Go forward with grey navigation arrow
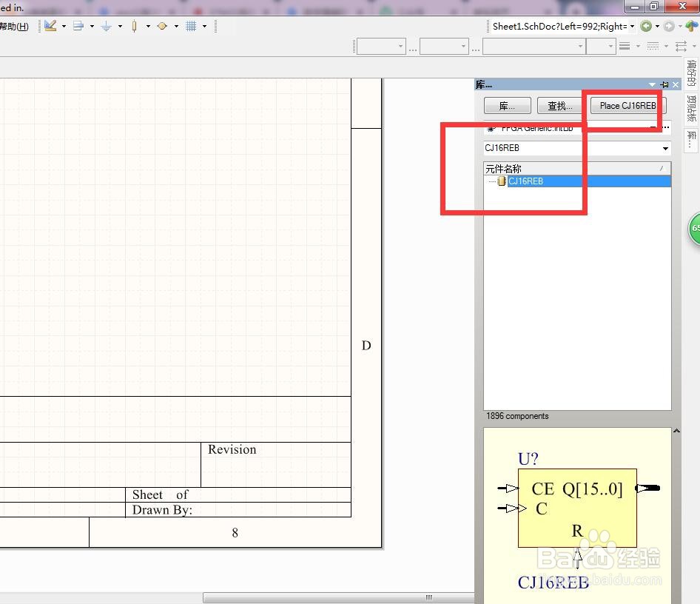The height and width of the screenshot is (604, 700). click(x=669, y=27)
